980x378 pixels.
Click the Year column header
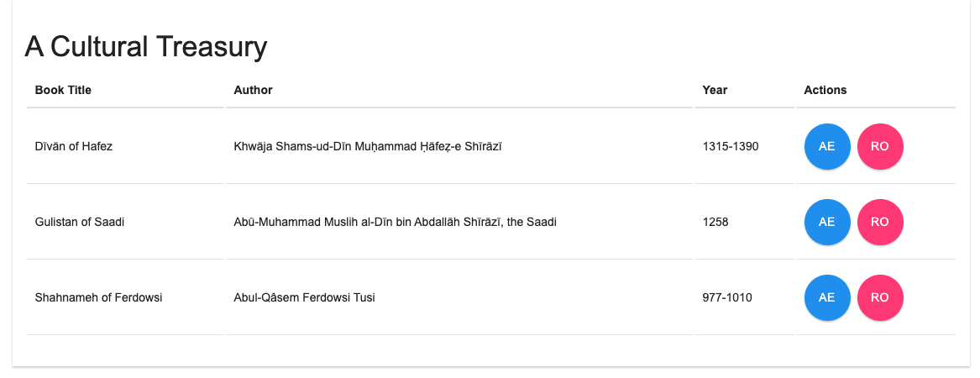pos(715,90)
